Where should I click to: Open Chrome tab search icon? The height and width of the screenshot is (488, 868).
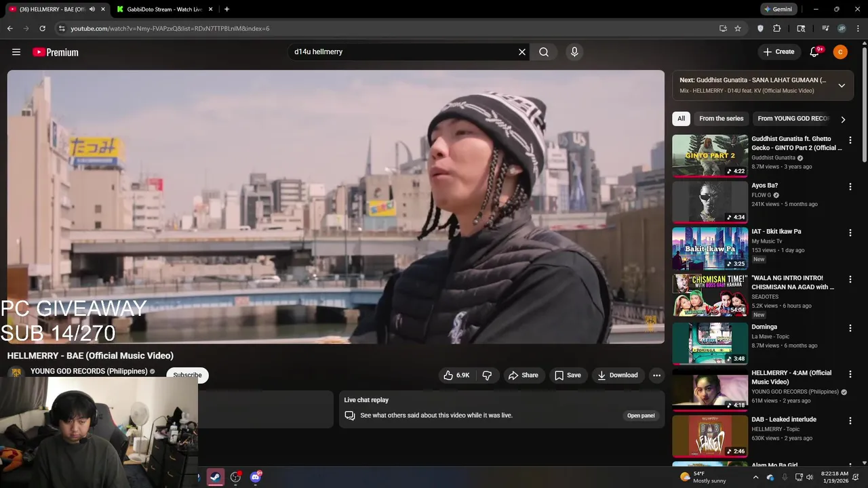point(801,28)
